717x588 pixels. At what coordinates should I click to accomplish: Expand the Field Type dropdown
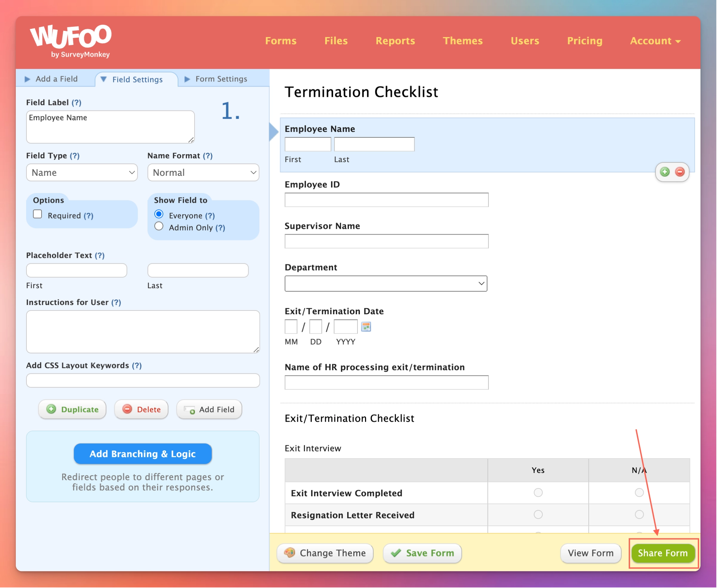(81, 173)
